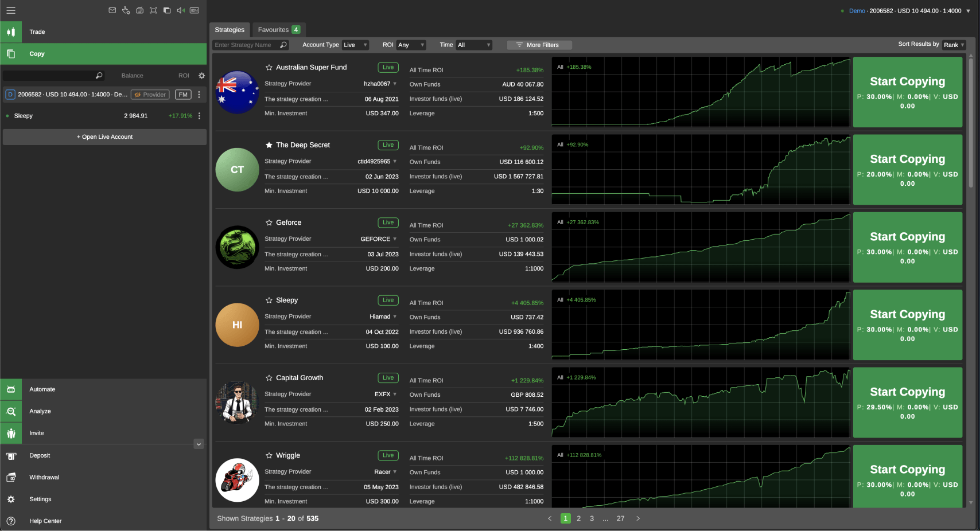Open the Automate section in the sidebar

pyautogui.click(x=42, y=389)
